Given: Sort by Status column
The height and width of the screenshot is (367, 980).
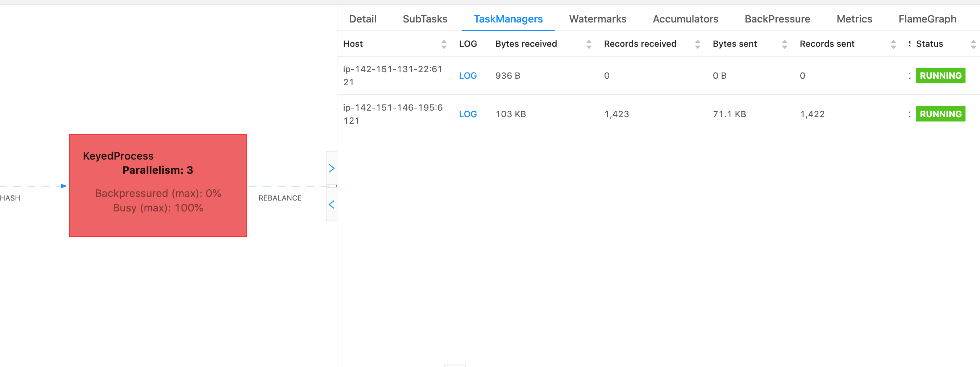Looking at the screenshot, I should [974, 44].
